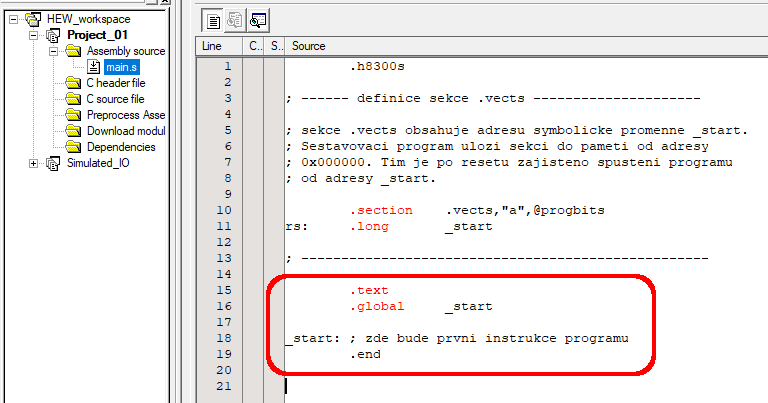Collapse the Assembly source folder
Screen dimensions: 768x403
tap(54, 51)
